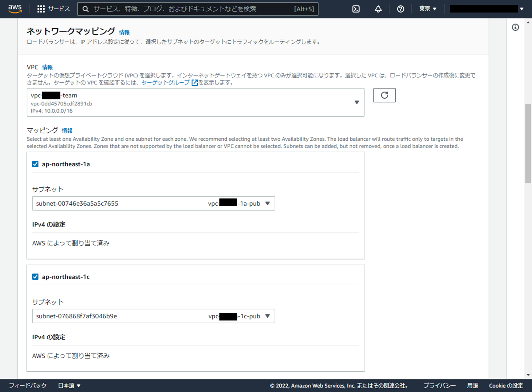
Task: Click the search magnifier icon
Action: click(x=85, y=9)
